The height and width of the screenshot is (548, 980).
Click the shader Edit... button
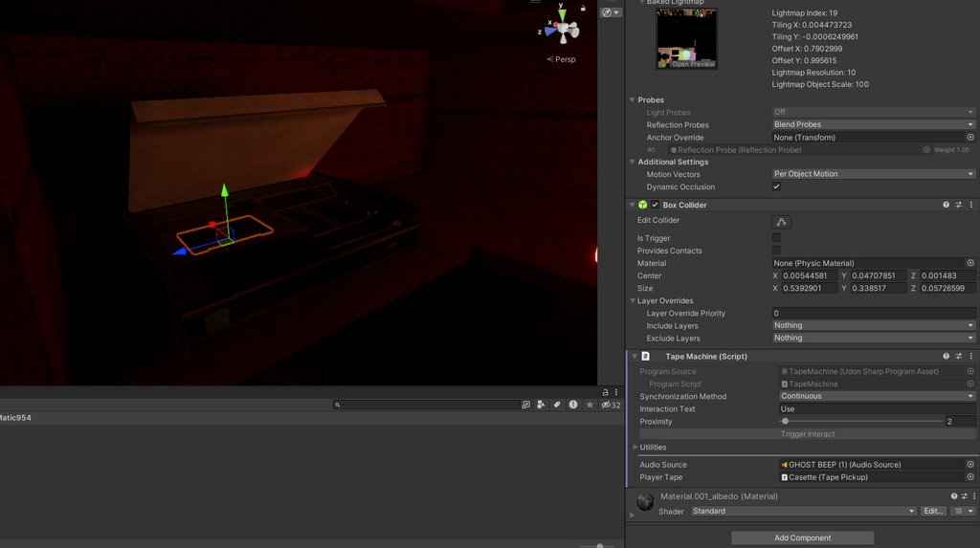932,511
